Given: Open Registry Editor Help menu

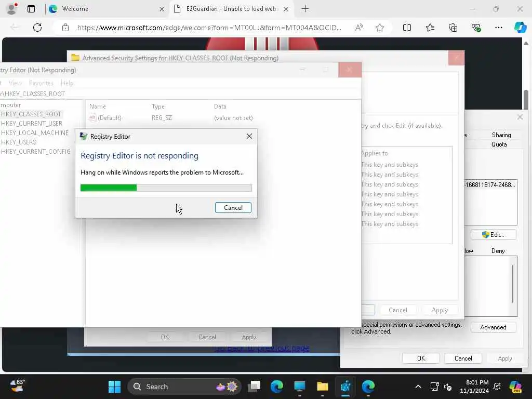Looking at the screenshot, I should 67,83.
